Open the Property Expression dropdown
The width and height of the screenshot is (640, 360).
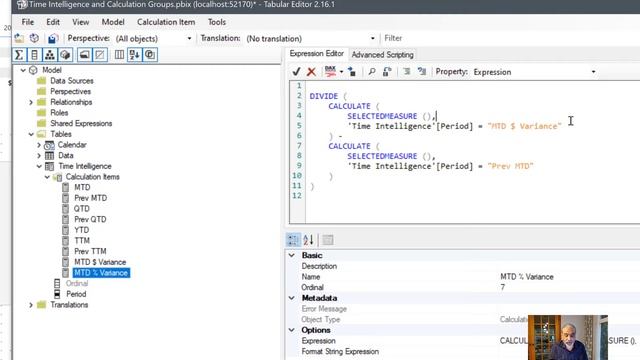[x=593, y=72]
